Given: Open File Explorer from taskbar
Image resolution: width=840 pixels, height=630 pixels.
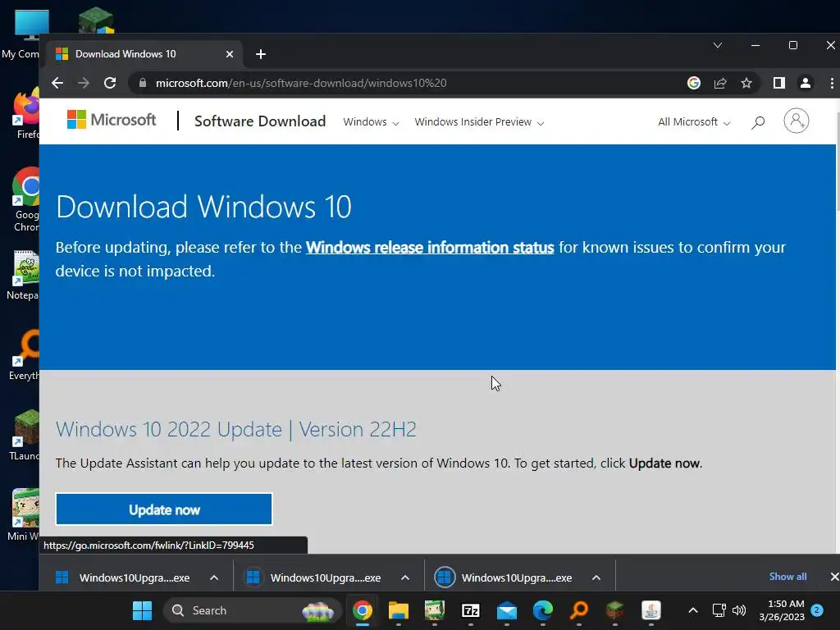Looking at the screenshot, I should click(398, 610).
